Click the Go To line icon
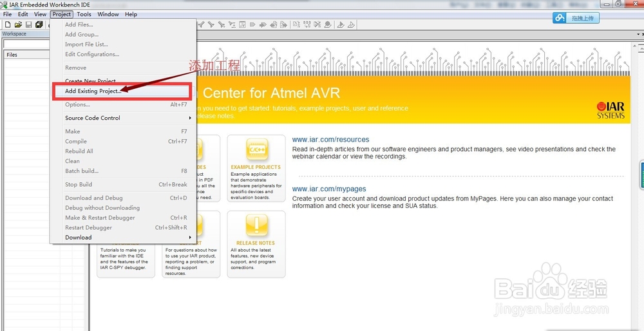Screen dimensions: 644x331 pyautogui.click(x=242, y=24)
